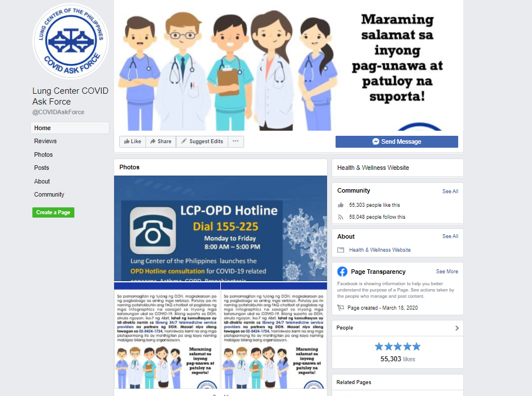The height and width of the screenshot is (396, 532).
Task: Click '55,303 people like this' text
Action: click(374, 205)
